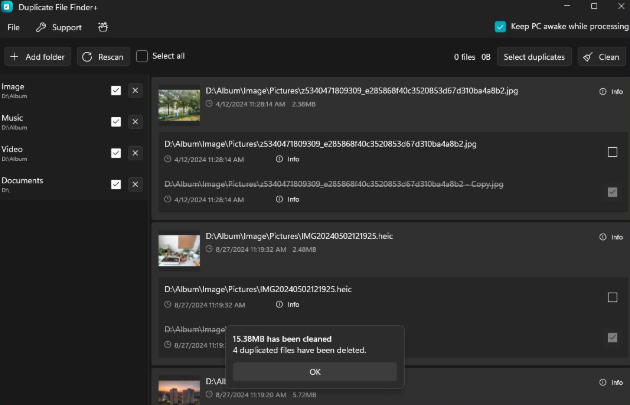Minimize the Duplicate File Finder window
The image size is (630, 405).
pos(567,6)
